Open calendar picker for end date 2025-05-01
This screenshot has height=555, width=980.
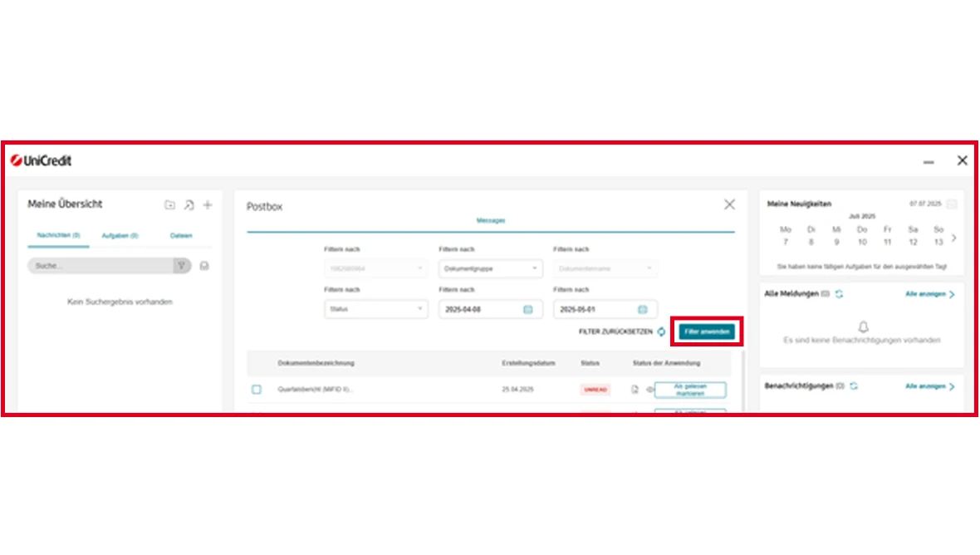[642, 309]
